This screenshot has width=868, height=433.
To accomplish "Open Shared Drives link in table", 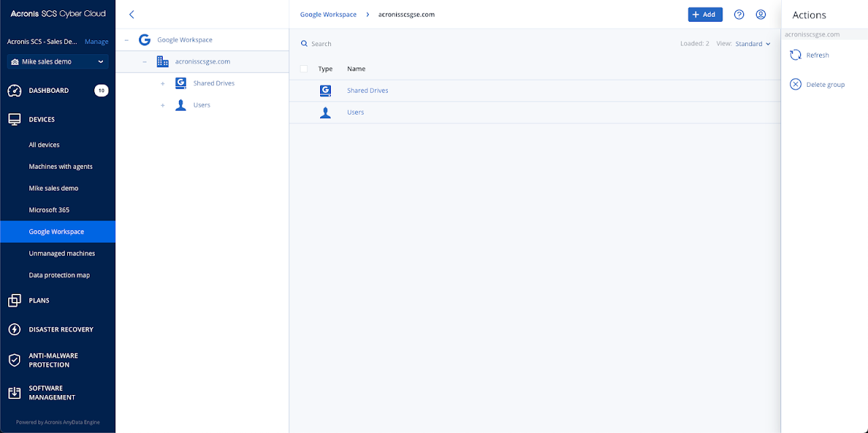I will point(368,91).
